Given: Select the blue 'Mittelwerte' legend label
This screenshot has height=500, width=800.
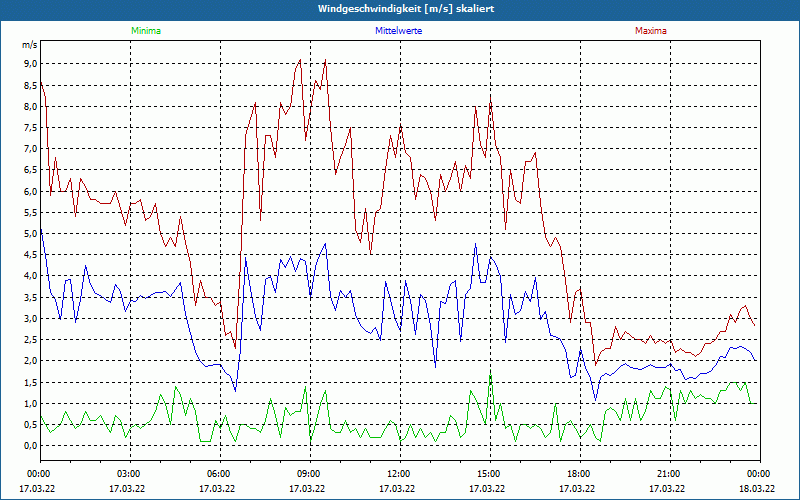Looking at the screenshot, I should (x=398, y=31).
